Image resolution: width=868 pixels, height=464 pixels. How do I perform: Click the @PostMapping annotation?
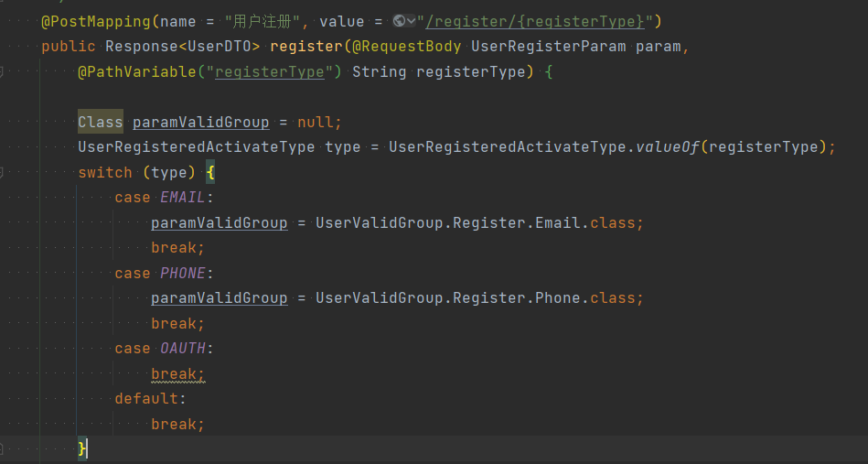click(96, 22)
